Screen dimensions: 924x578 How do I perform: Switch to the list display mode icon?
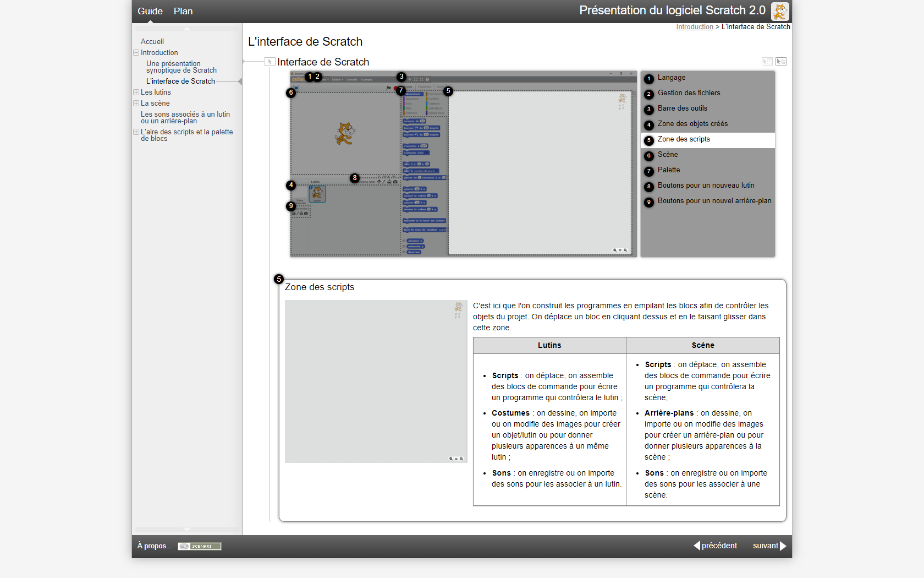pyautogui.click(x=767, y=62)
